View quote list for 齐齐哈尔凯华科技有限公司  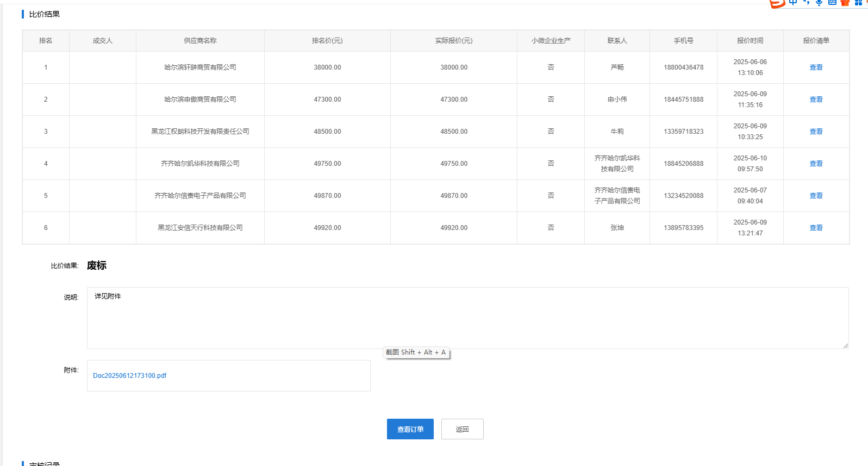(816, 164)
